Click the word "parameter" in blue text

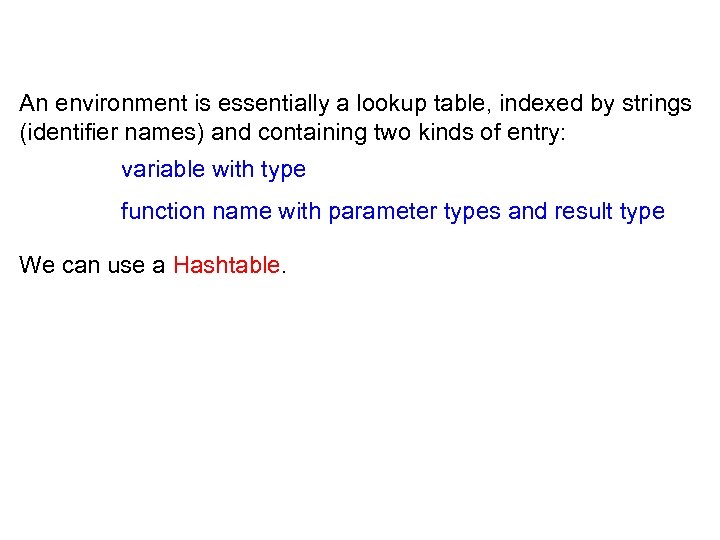[376, 212]
